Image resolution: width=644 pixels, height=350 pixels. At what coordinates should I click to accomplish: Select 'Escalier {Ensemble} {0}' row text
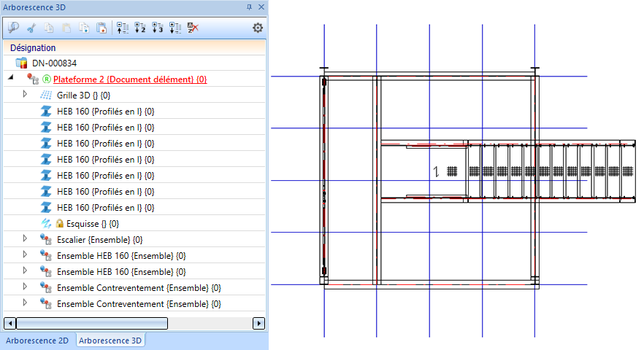click(100, 240)
